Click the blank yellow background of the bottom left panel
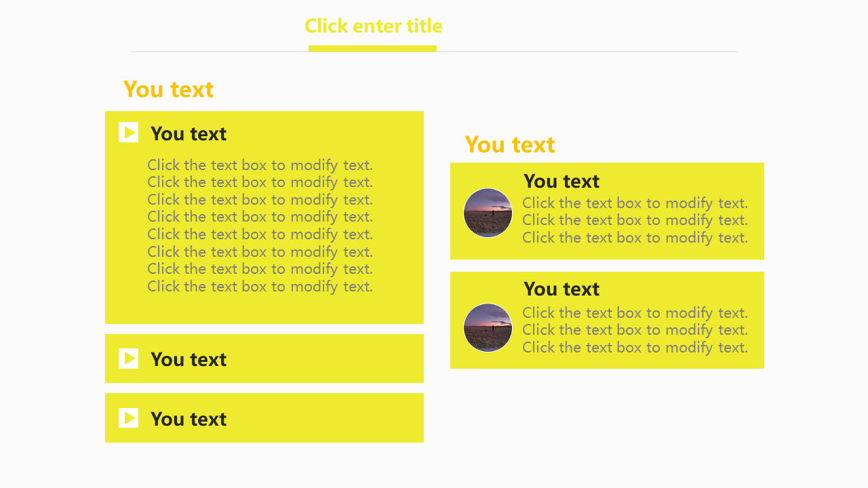The width and height of the screenshot is (868, 488). tap(325, 419)
